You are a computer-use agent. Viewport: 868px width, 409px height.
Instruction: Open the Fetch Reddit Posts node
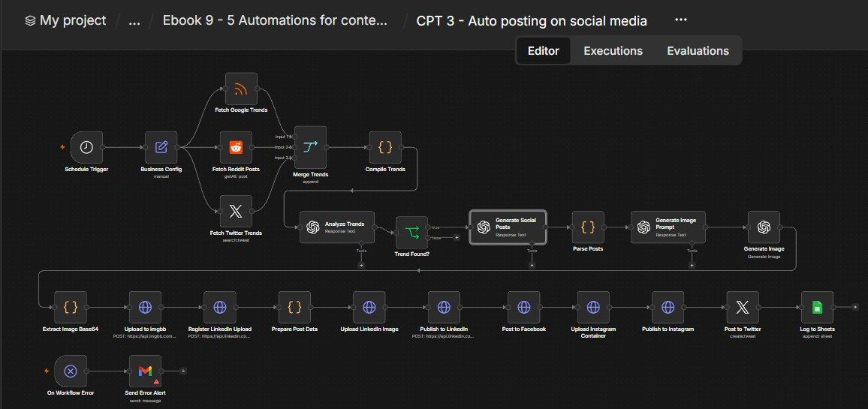(236, 147)
